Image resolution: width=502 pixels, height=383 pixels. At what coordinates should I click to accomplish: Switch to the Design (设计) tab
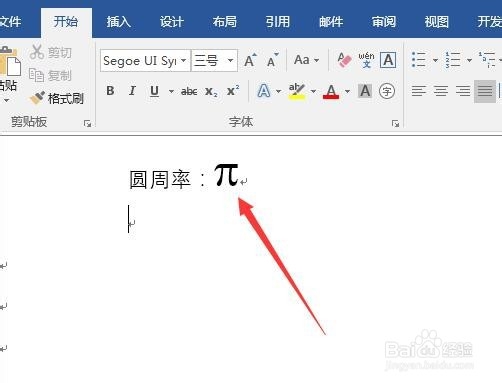coord(172,22)
